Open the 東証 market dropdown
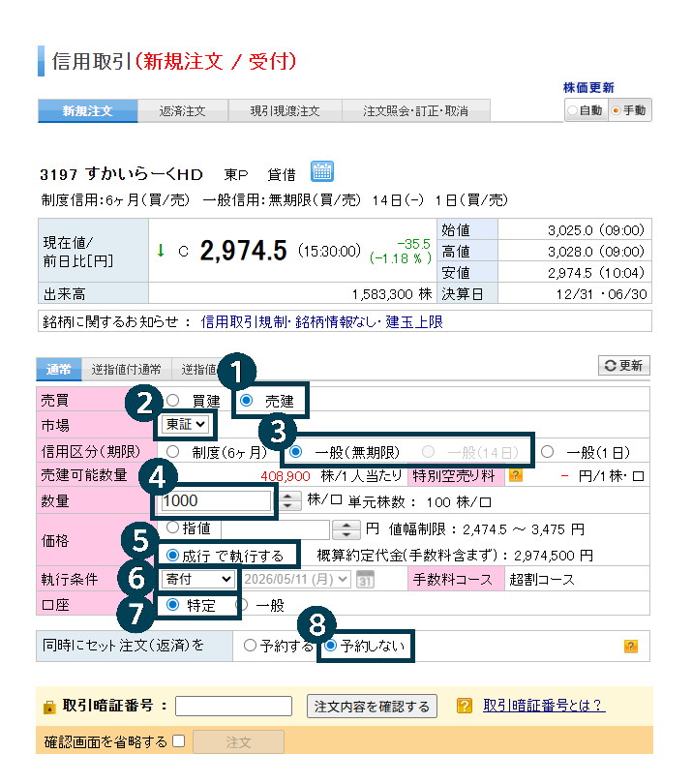 click(186, 425)
